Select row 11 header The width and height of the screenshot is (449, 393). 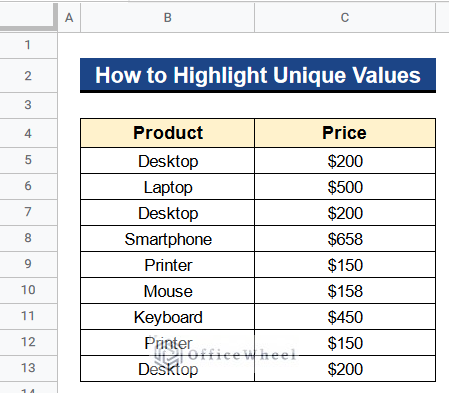28,316
